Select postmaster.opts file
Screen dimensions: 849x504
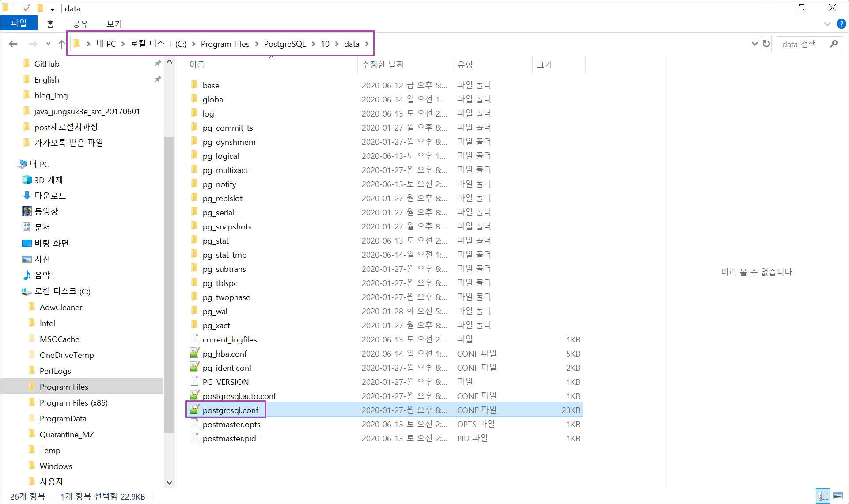(x=231, y=424)
